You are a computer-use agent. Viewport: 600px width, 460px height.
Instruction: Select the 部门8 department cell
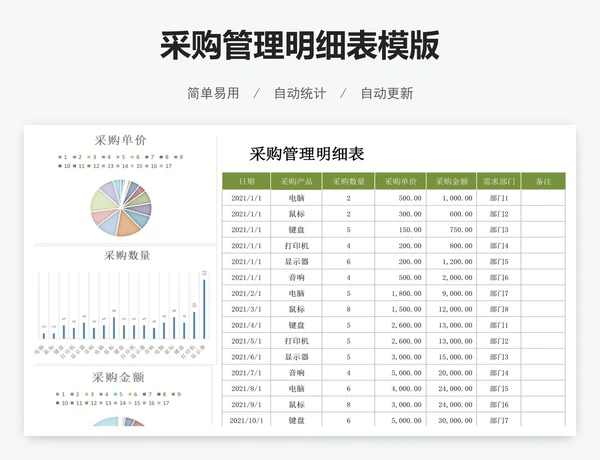pos(499,309)
